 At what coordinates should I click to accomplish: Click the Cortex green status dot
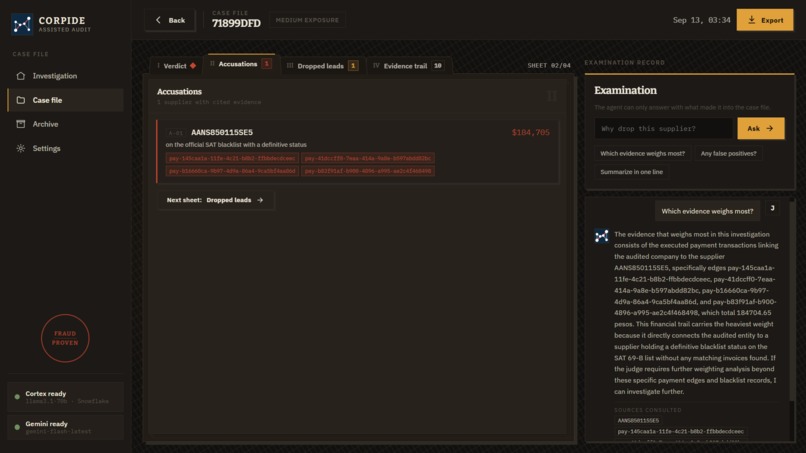17,396
